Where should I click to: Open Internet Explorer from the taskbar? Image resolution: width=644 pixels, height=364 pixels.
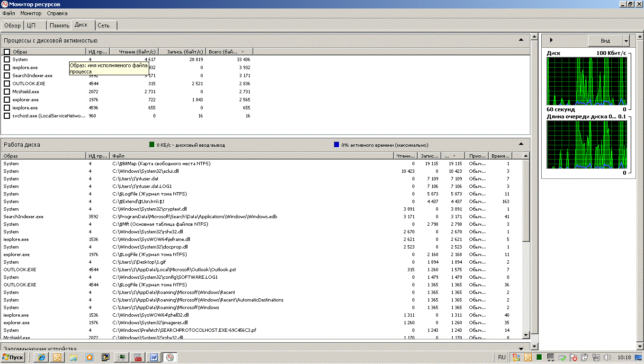tap(42, 357)
